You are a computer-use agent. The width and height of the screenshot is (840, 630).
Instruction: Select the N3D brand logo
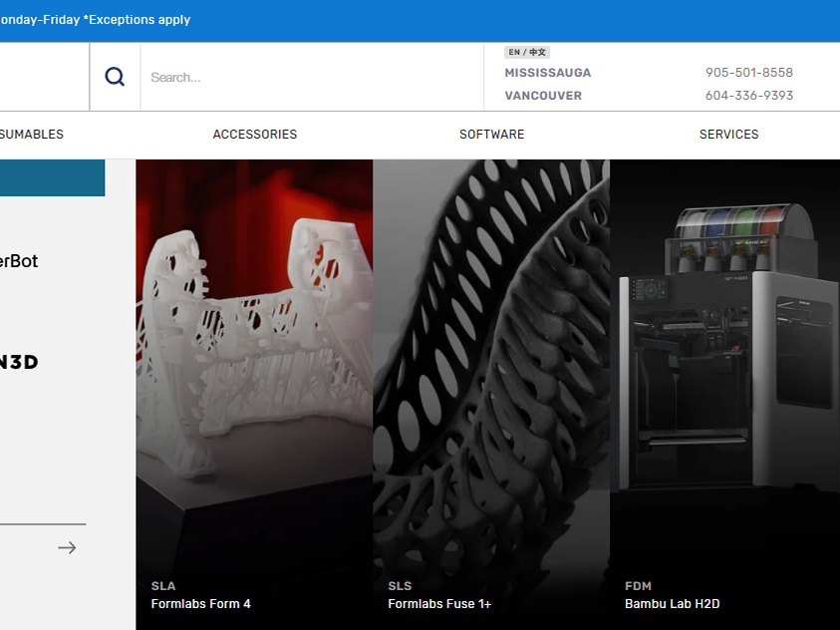click(x=19, y=362)
